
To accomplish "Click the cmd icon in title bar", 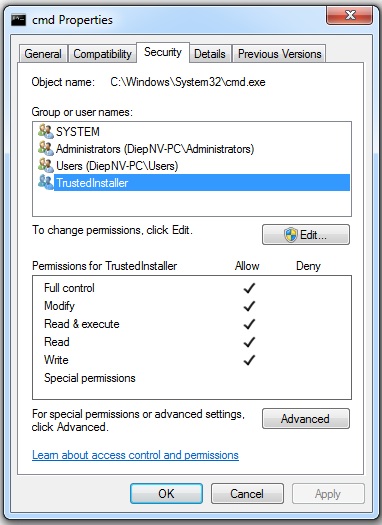I will pos(18,20).
